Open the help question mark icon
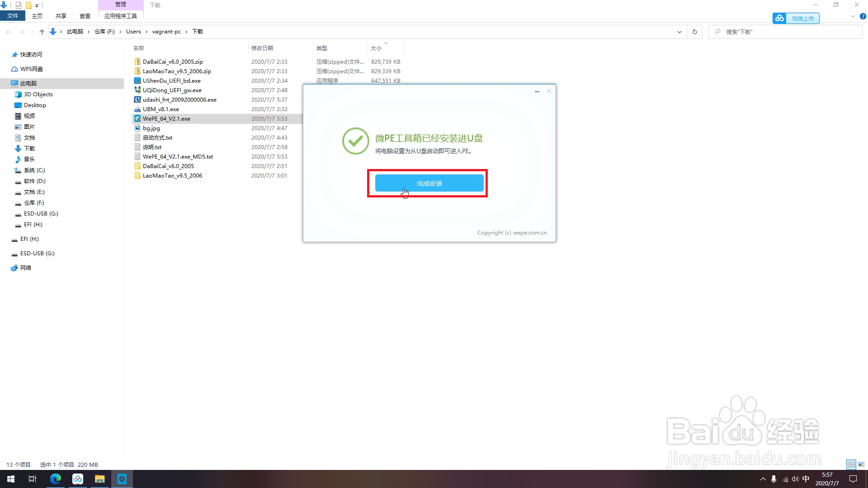The image size is (868, 488). tap(863, 16)
